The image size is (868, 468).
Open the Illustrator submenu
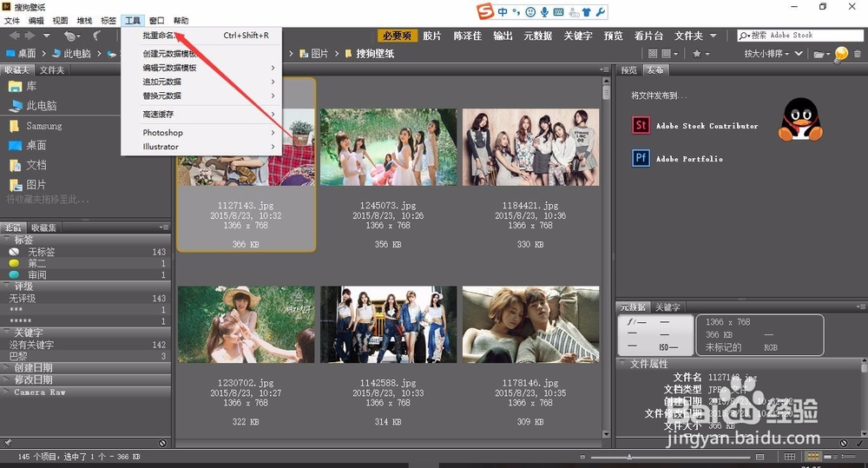201,146
